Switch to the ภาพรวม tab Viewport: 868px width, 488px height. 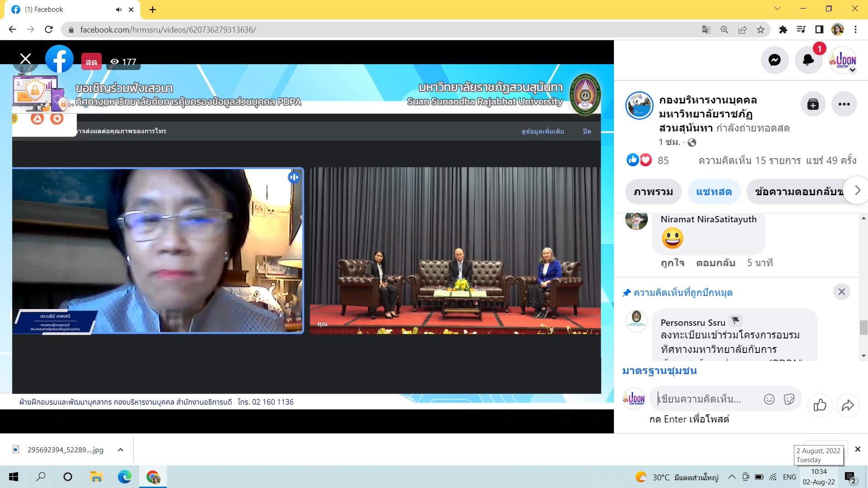point(653,192)
